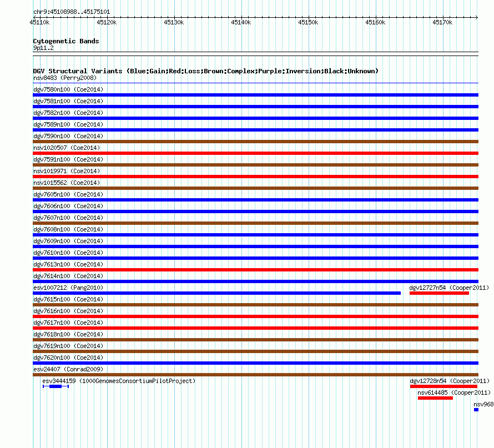Click the dgv7619n100 (Coe2014) label
This screenshot has height=448, width=494.
(x=68, y=346)
